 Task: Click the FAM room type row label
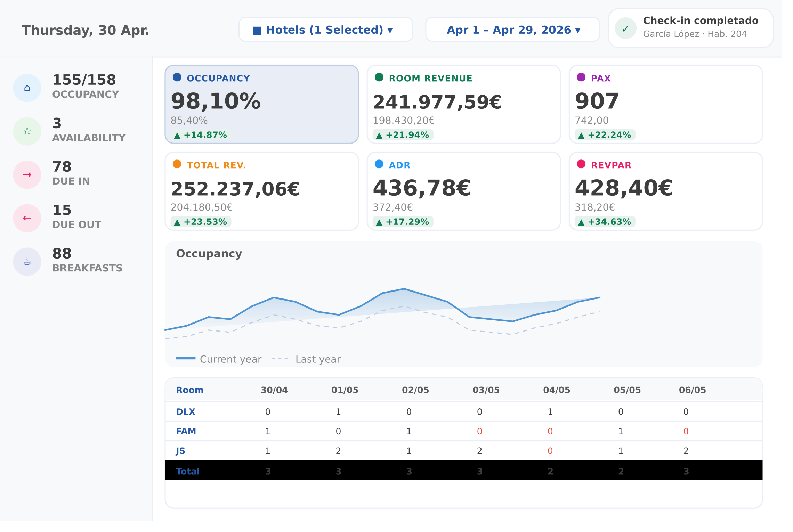coord(186,431)
